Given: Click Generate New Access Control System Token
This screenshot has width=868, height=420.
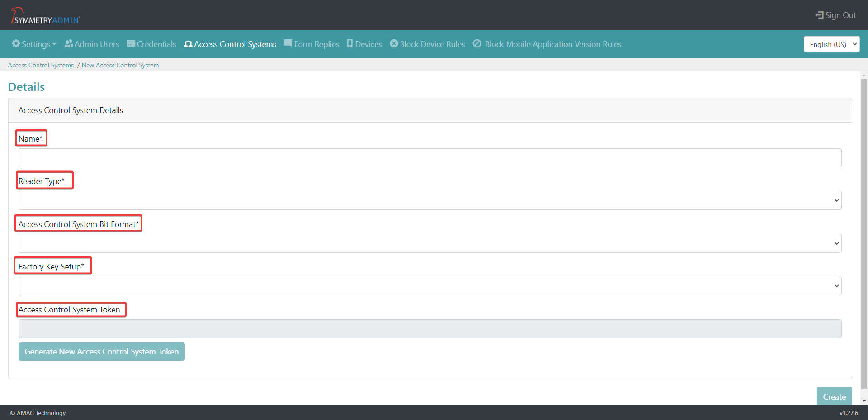Looking at the screenshot, I should tap(102, 351).
